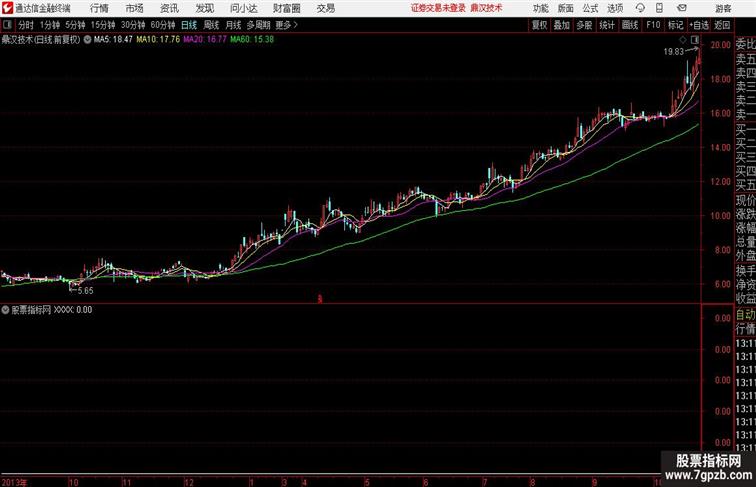Open the 公式 menu

pos(590,8)
